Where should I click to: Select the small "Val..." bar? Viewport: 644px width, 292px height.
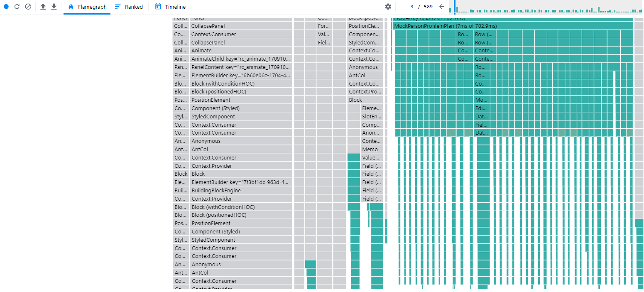324,34
